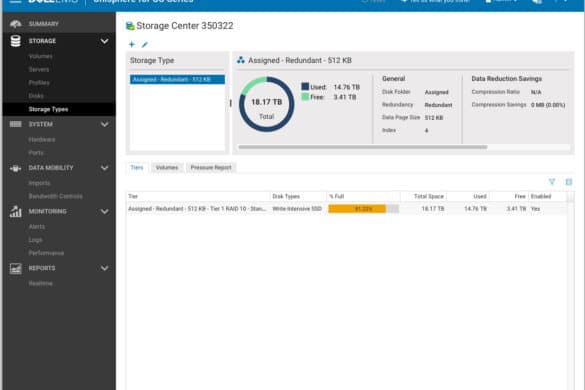Collapse the Storage section chevron
This screenshot has height=390, width=585.
104,41
